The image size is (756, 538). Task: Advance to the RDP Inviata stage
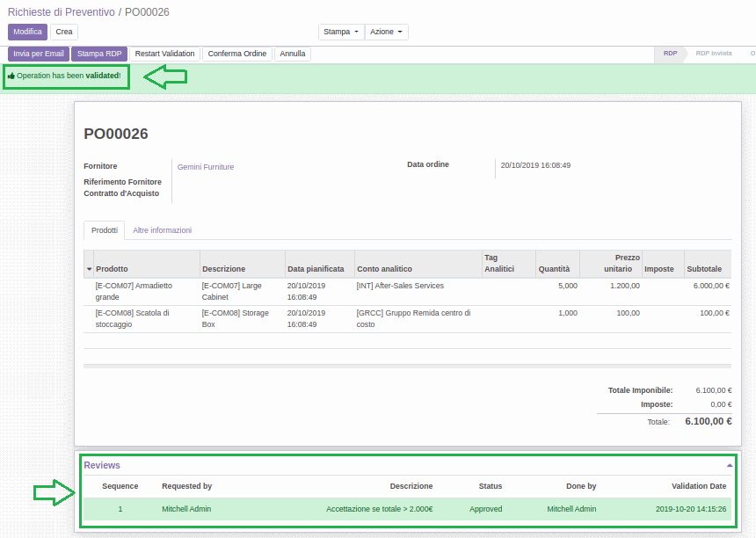pos(714,53)
